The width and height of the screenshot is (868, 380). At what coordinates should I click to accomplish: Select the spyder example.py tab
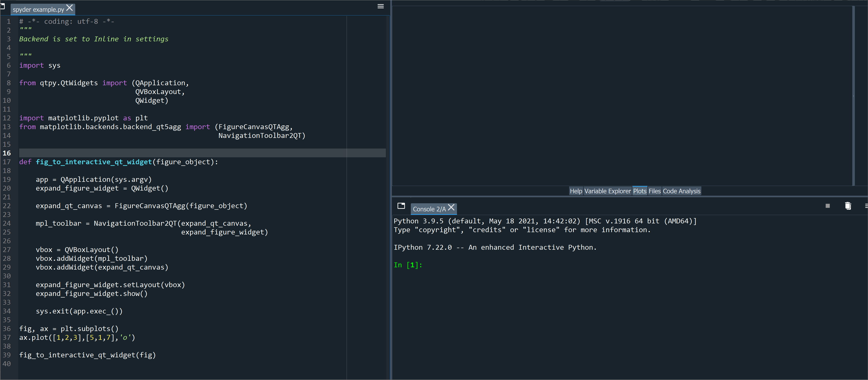[38, 9]
